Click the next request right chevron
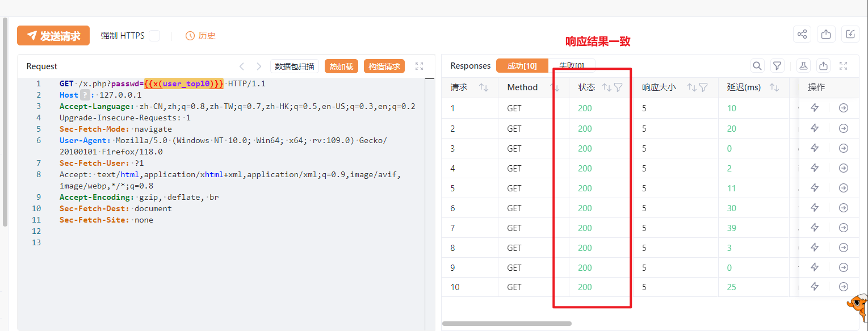 point(259,66)
